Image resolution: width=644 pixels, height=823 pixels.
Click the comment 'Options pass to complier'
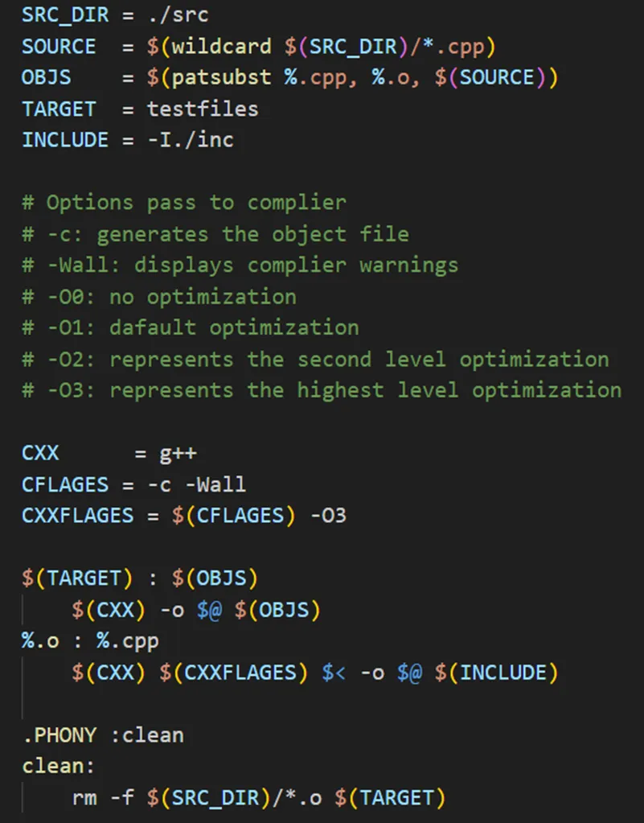(x=195, y=203)
